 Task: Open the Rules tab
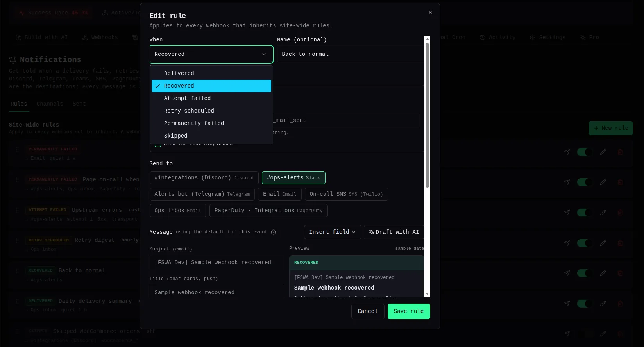click(19, 104)
